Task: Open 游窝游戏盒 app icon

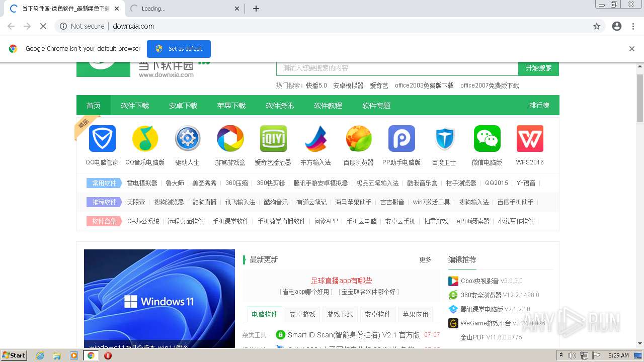Action: click(230, 139)
